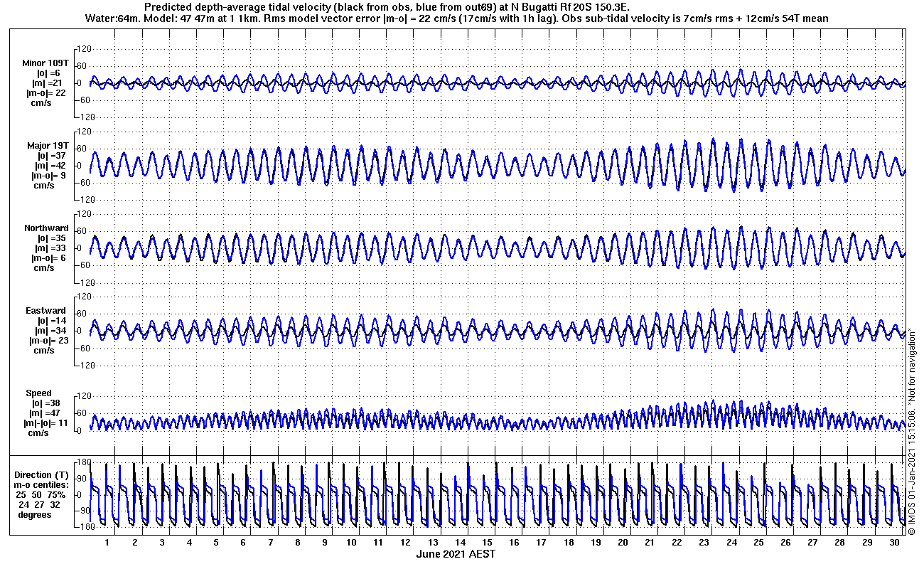Click '|m| =34' in the Eastward panel

click(x=49, y=330)
